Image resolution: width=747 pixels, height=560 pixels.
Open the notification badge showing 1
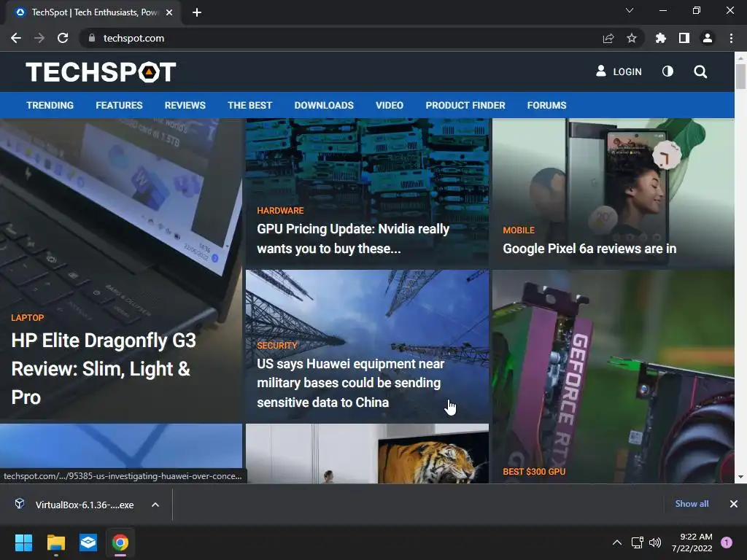(727, 542)
